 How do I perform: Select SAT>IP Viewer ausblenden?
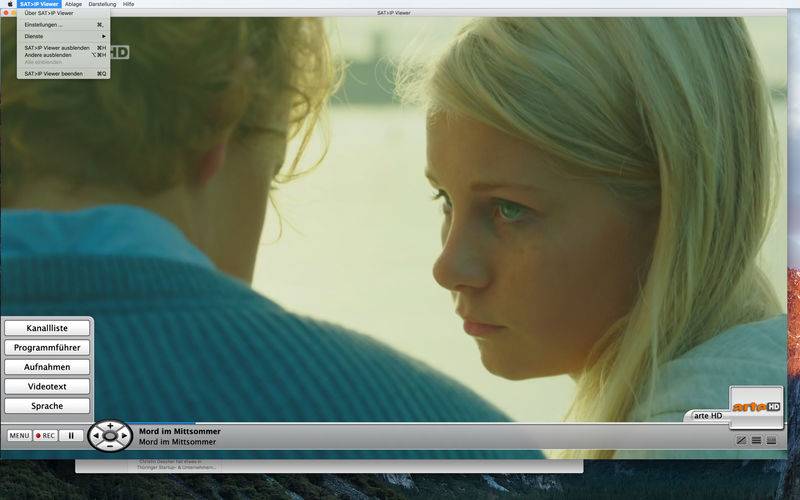(x=63, y=48)
